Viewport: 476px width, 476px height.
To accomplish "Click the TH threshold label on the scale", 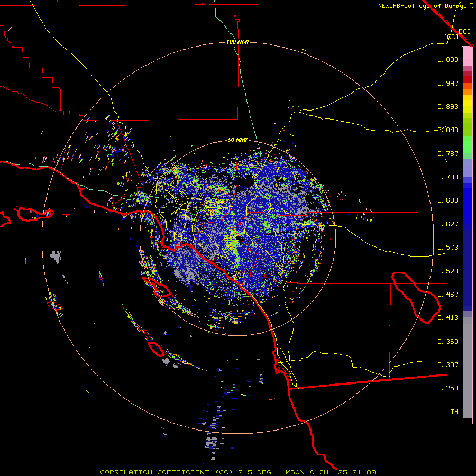I will [454, 412].
